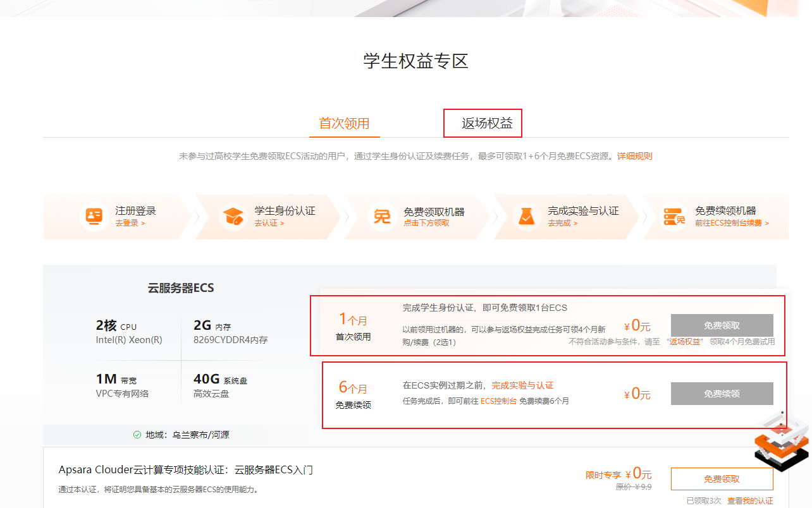Click the outlined 免费领取 certification button
The width and height of the screenshot is (812, 508).
pyautogui.click(x=722, y=479)
